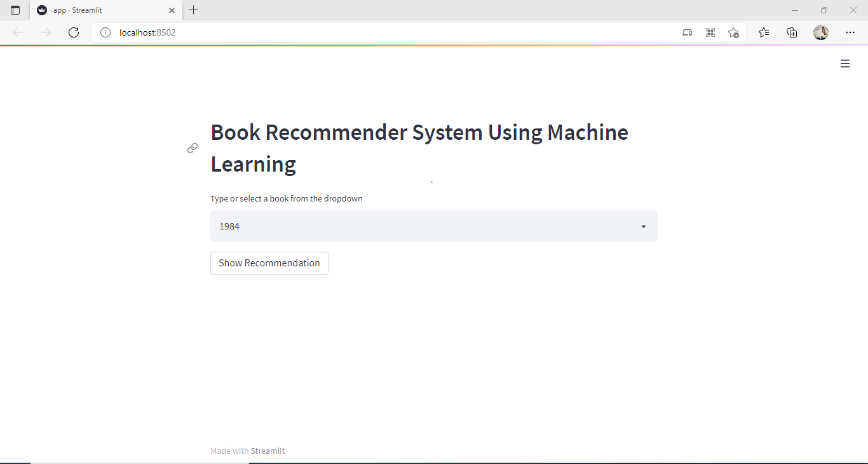This screenshot has width=868, height=464.
Task: Open the Edge settings ellipsis menu
Action: [850, 32]
